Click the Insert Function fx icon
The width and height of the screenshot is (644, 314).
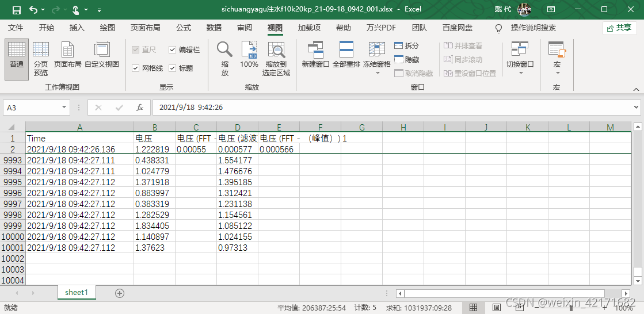point(140,108)
